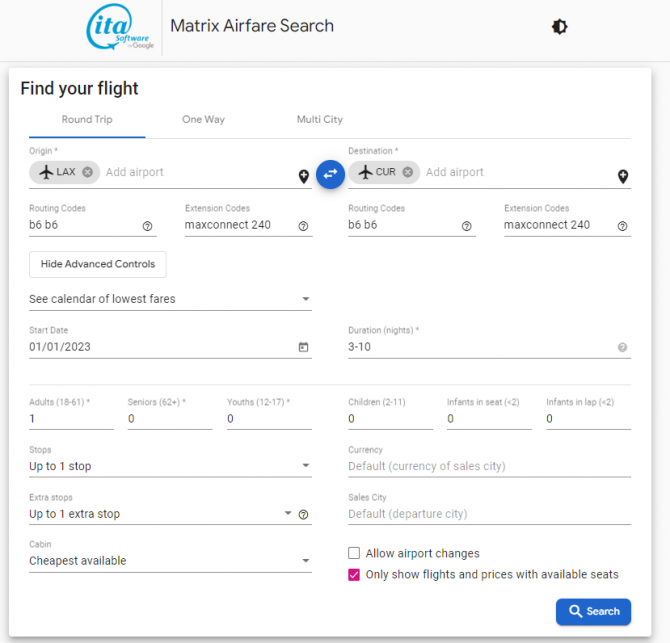The width and height of the screenshot is (670, 643).
Task: Switch to the Multi City tab
Action: (320, 120)
